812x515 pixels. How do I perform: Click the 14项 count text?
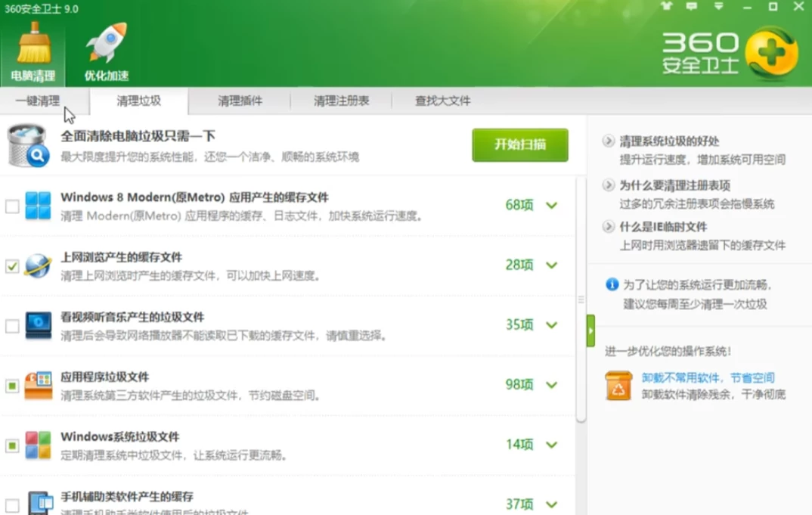click(519, 445)
